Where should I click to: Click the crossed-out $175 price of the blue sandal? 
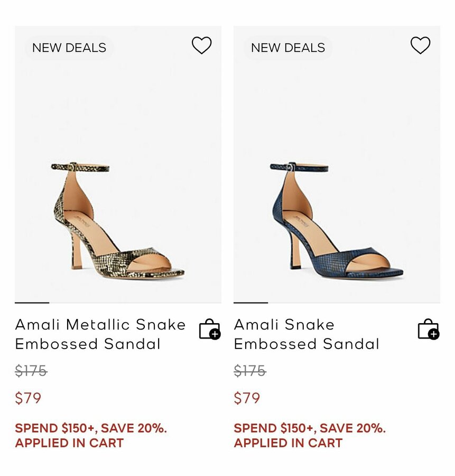[x=250, y=371]
